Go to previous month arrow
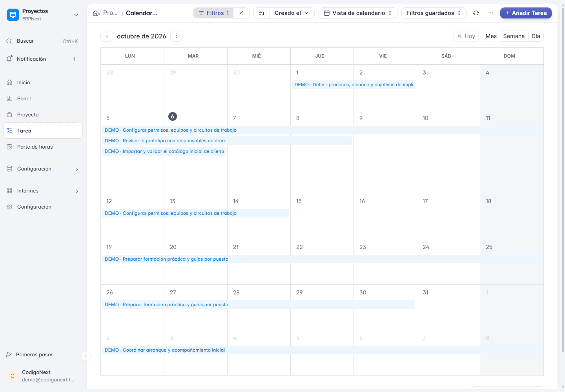This screenshot has width=565, height=392. [107, 36]
